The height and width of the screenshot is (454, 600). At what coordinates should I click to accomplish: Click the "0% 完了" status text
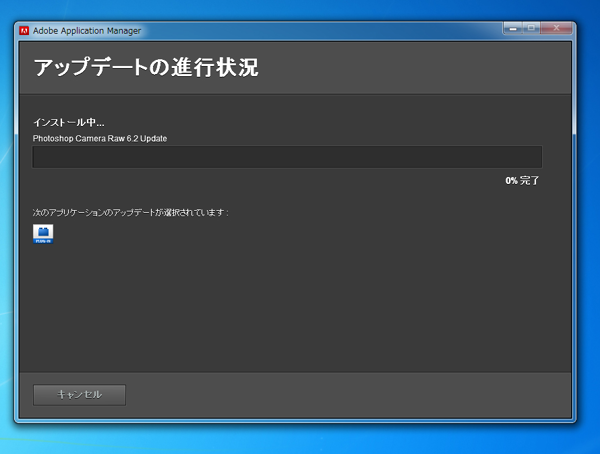pos(522,181)
